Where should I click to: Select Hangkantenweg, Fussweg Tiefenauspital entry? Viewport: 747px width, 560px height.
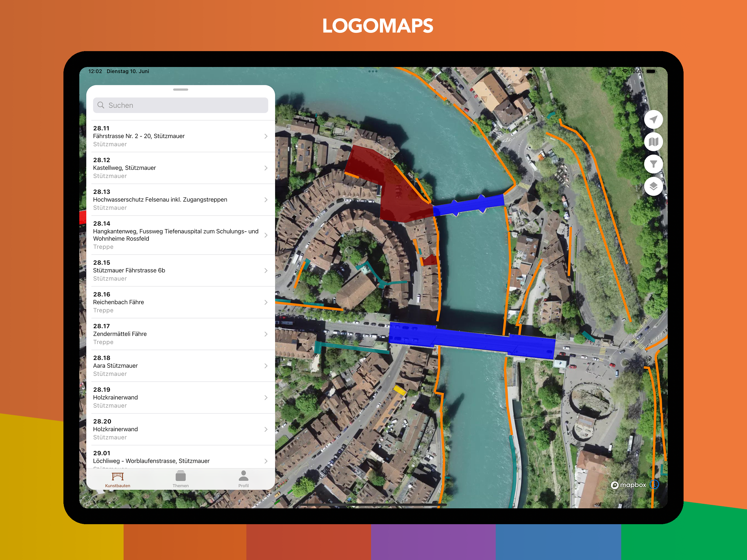tap(181, 235)
